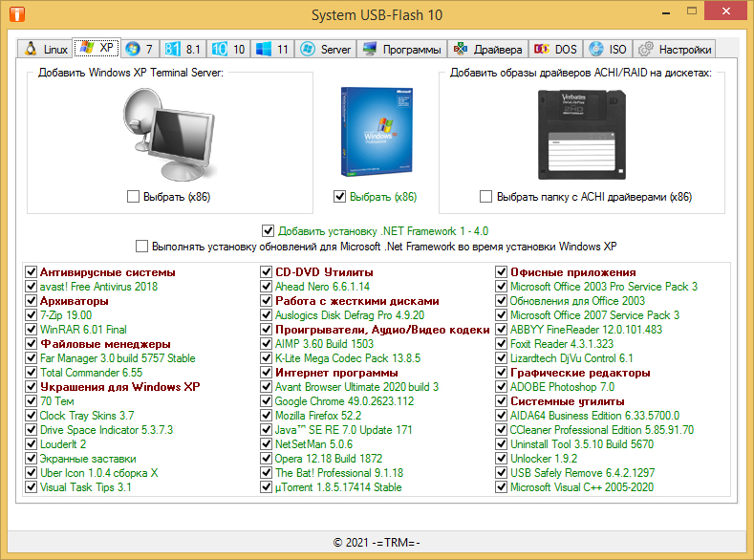Enable Terminal Server Выбрать (x86) checkbox

coord(133,197)
